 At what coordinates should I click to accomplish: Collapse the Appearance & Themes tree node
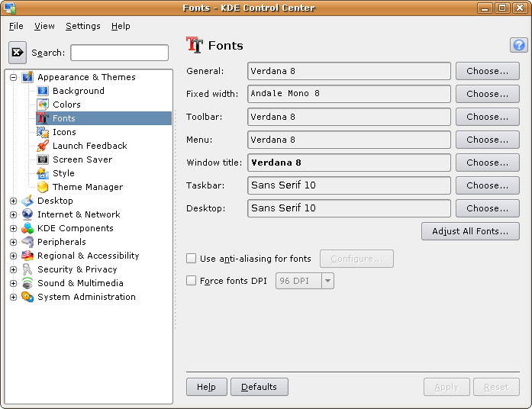click(13, 77)
